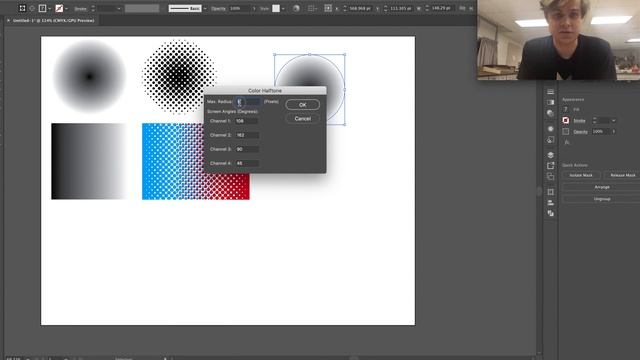Image resolution: width=640 pixels, height=360 pixels.
Task: Click the reference point Transform icon
Action: [x=328, y=8]
